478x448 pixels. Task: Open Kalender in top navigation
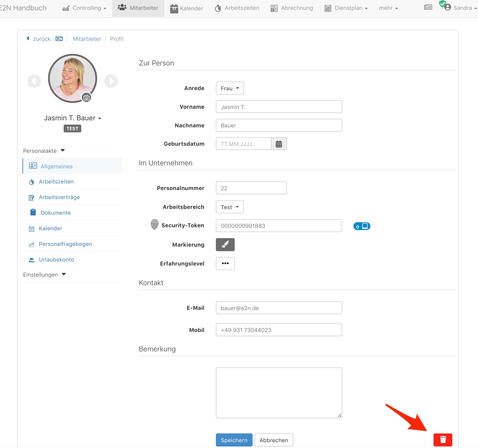pos(186,8)
